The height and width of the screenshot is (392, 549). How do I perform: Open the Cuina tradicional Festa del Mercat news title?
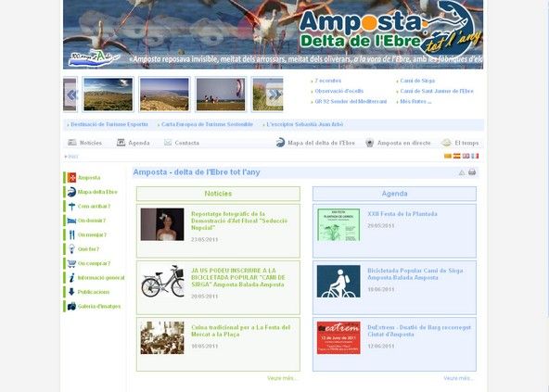tap(240, 331)
